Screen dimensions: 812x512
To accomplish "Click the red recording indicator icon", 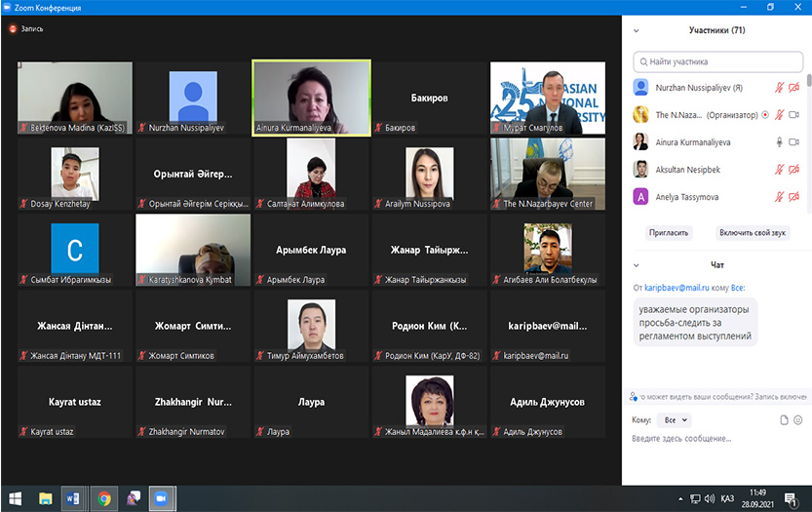I will click(x=13, y=29).
